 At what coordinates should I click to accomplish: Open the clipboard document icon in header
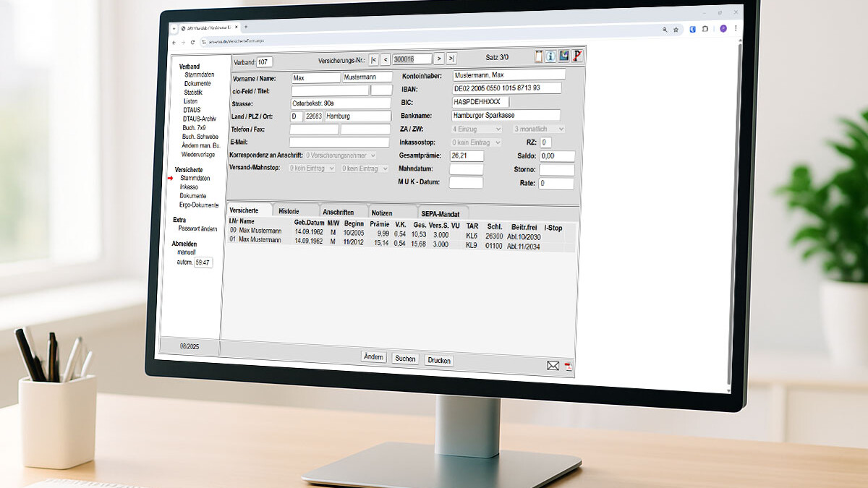pos(538,56)
